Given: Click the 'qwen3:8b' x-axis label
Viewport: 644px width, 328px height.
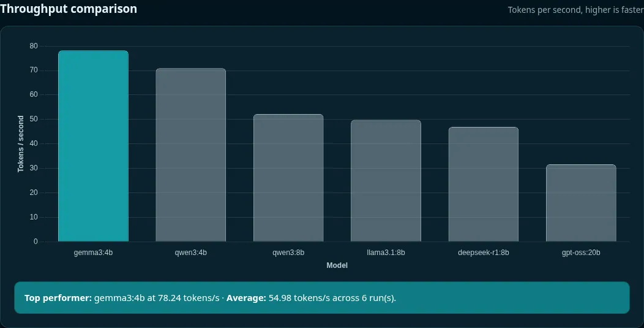Looking at the screenshot, I should tap(288, 253).
